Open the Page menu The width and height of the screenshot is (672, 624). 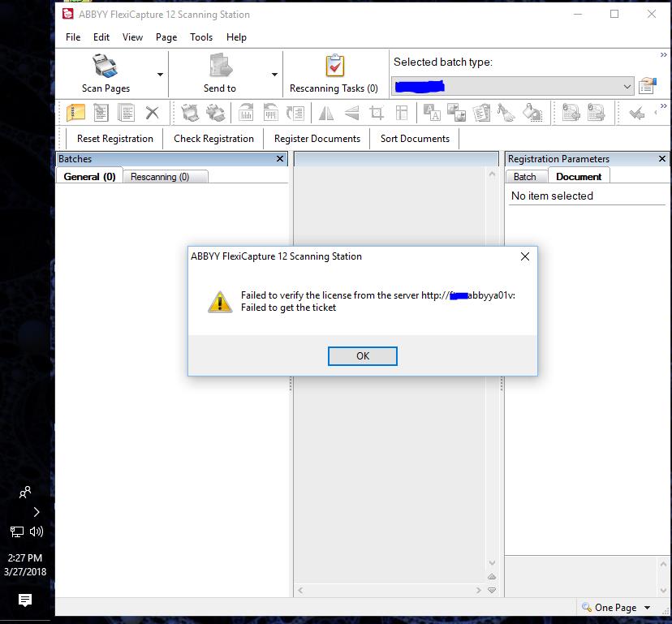coord(166,37)
